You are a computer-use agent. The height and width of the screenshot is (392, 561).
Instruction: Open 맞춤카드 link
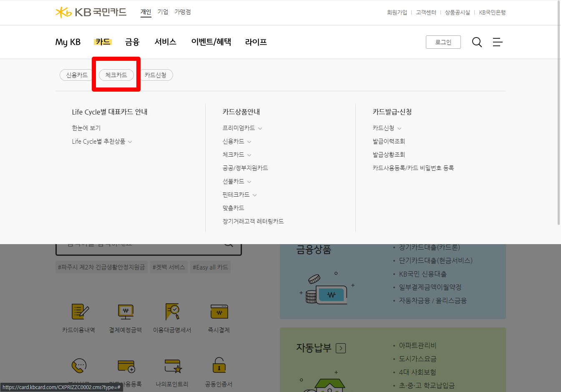click(233, 208)
